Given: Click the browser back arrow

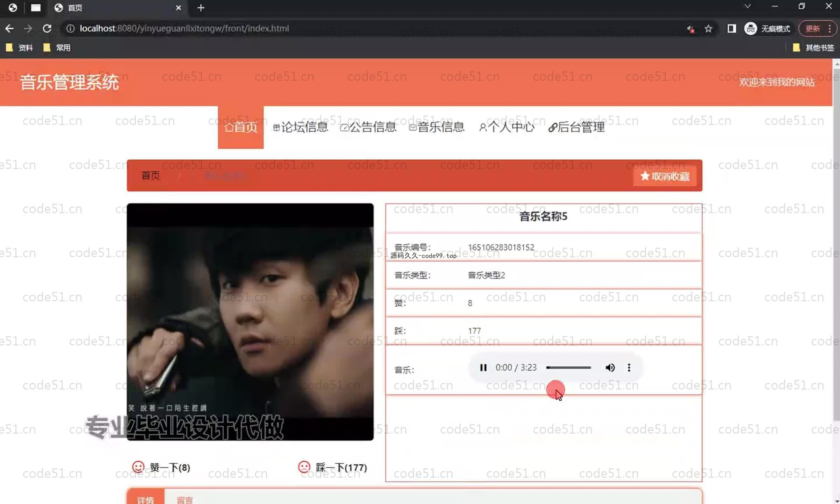Looking at the screenshot, I should tap(9, 28).
